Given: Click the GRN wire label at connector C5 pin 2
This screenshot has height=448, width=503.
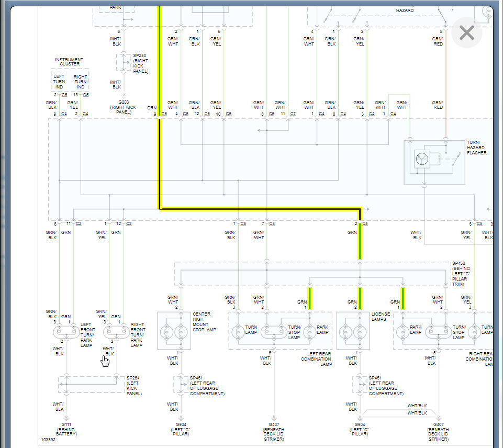Looking at the screenshot, I should click(352, 232).
